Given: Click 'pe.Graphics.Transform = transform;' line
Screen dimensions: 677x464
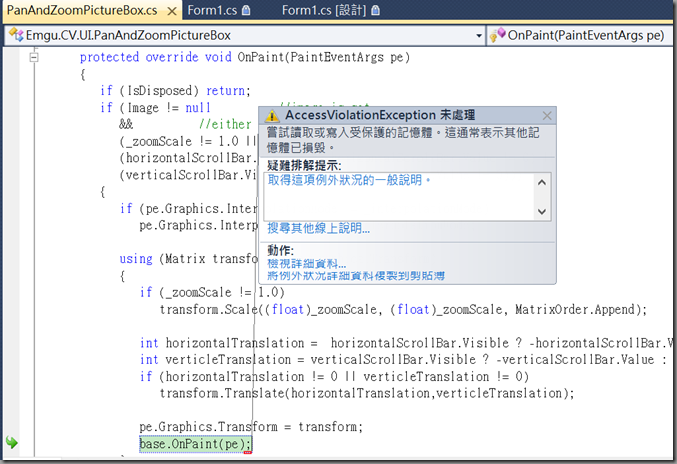Looking at the screenshot, I should (x=251, y=427).
